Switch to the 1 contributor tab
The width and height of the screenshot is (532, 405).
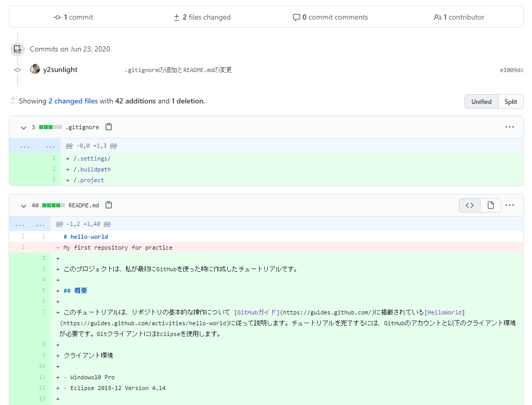tap(459, 17)
